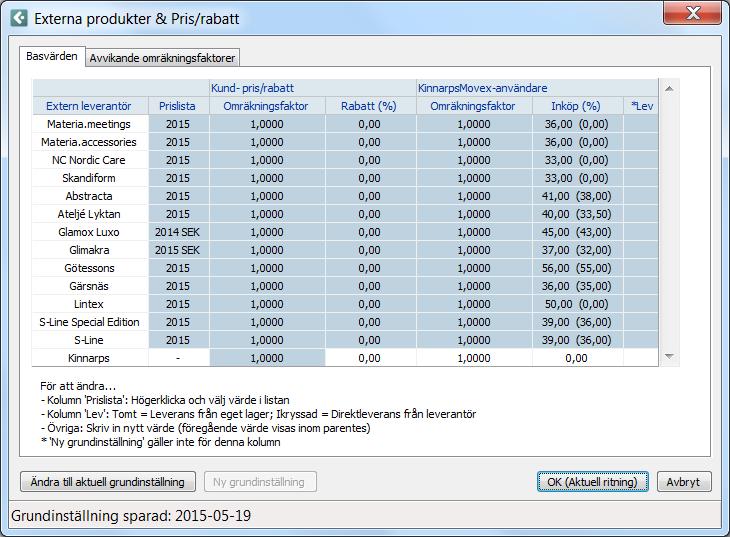Click the Ny grundinställning button
Screen dimensions: 730x537
(260, 482)
